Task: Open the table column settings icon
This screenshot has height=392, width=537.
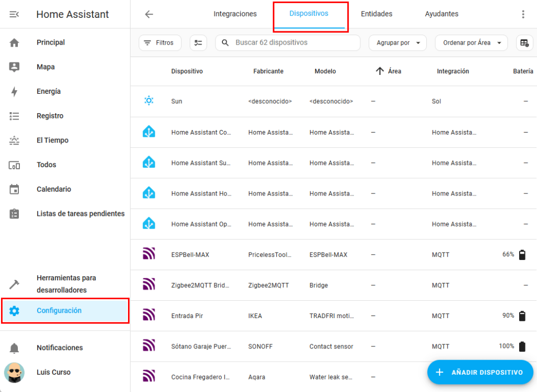Action: (x=524, y=43)
